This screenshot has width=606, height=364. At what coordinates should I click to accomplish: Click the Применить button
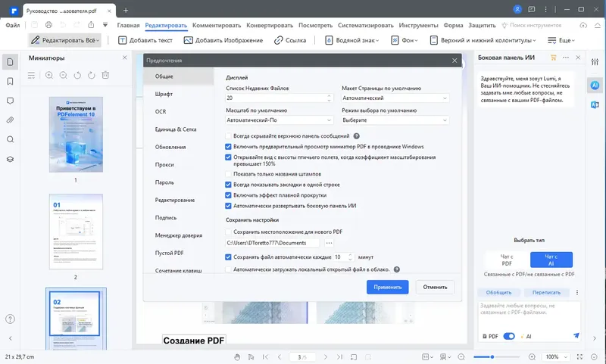pyautogui.click(x=388, y=287)
